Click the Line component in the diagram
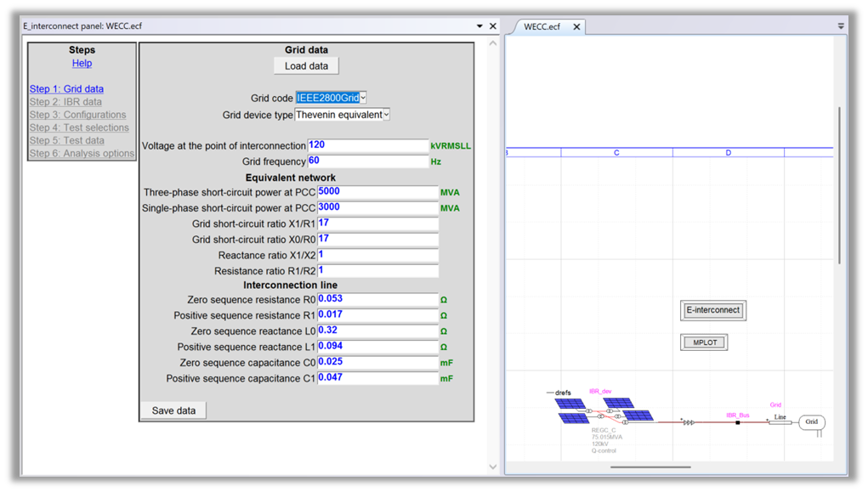 (x=780, y=421)
